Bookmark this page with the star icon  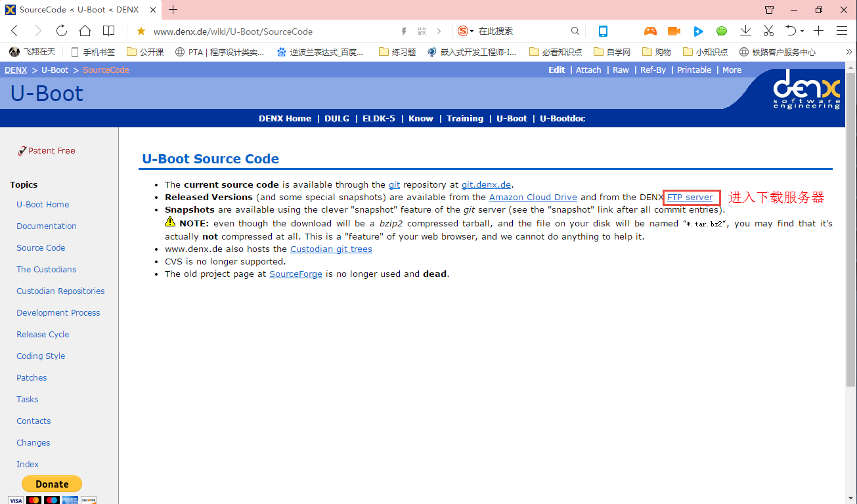tap(141, 31)
